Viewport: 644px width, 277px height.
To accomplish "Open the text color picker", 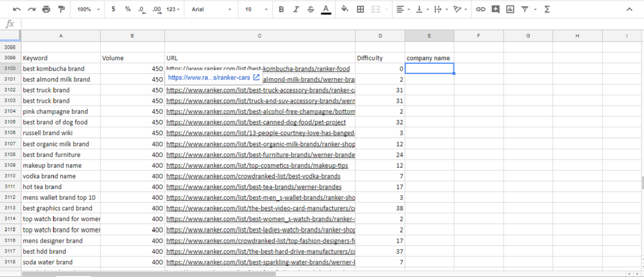I will point(326,9).
